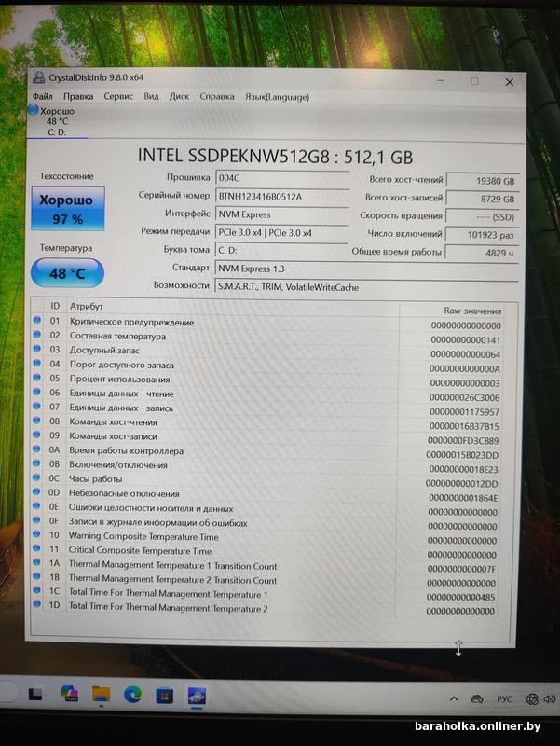The width and height of the screenshot is (560, 746).
Task: Click status icon for Critical Composite Temperature Time
Action: [x=37, y=548]
